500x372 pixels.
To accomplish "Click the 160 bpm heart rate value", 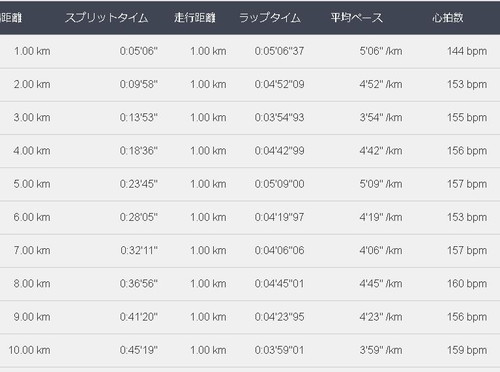I will click(x=467, y=284).
